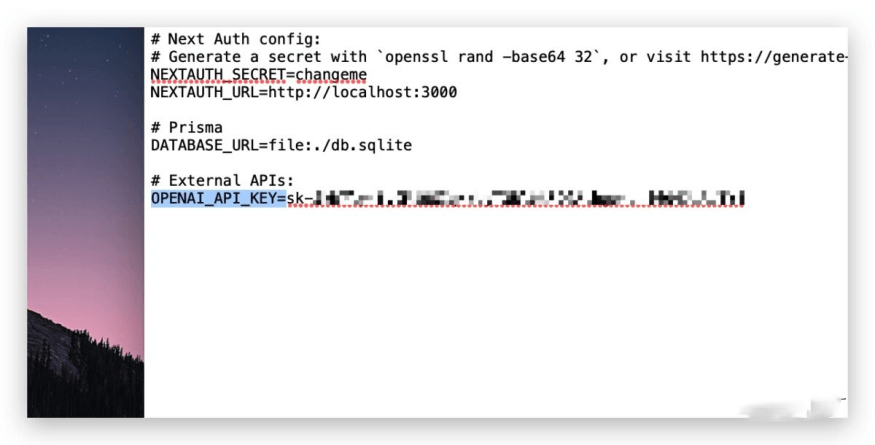Click the blurred OpenAI API key value

(x=529, y=198)
